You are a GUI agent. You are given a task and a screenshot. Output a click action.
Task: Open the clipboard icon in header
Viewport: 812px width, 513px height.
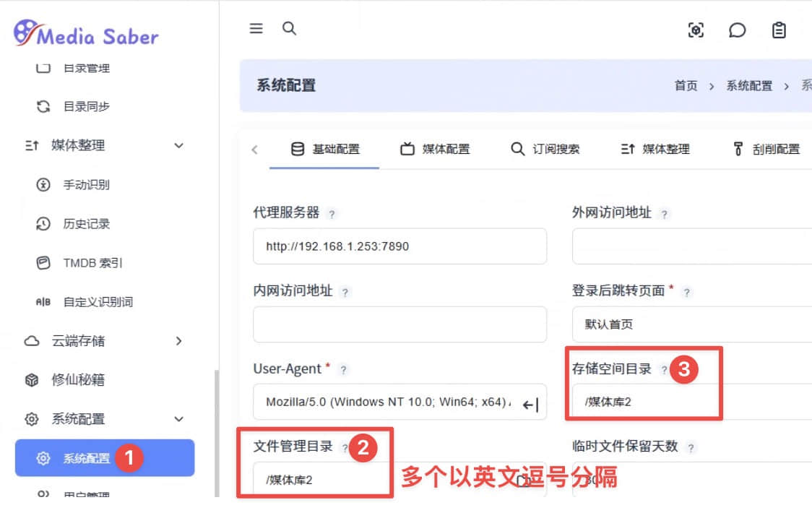(779, 30)
